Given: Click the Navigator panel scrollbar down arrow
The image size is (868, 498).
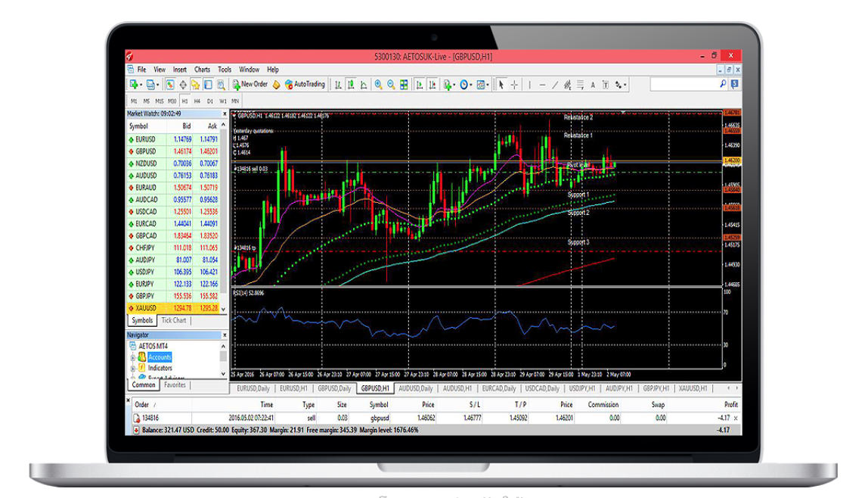Looking at the screenshot, I should tap(223, 373).
